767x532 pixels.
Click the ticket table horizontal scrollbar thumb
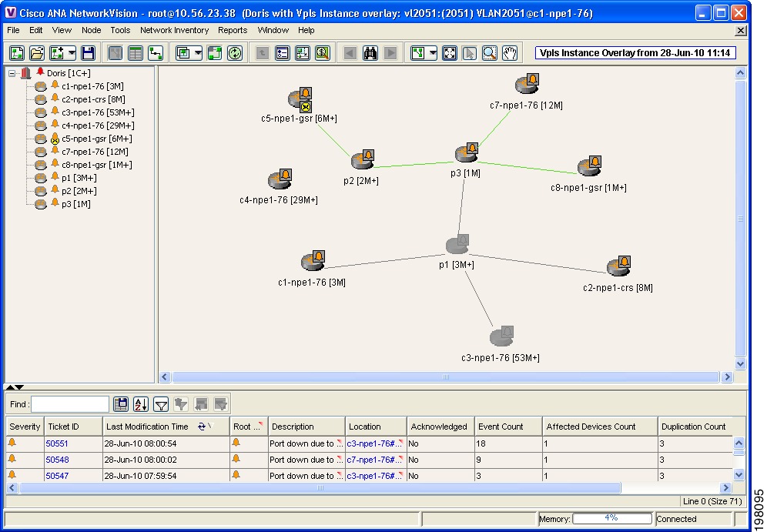(x=320, y=487)
